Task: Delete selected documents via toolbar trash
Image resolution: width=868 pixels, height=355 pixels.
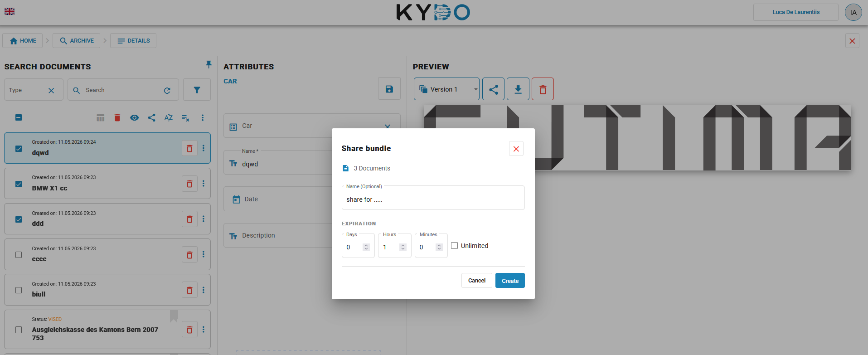Action: (x=117, y=118)
